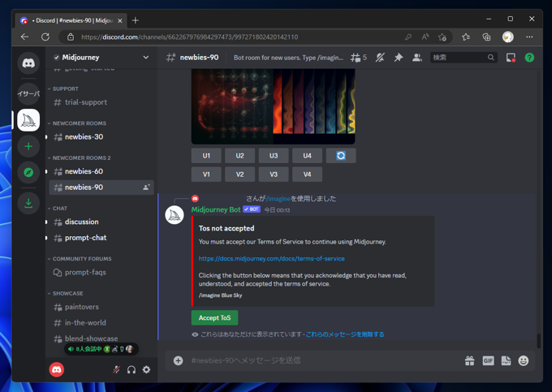Collapse the SUPPORT category
Image resolution: width=552 pixels, height=392 pixels.
(x=66, y=89)
